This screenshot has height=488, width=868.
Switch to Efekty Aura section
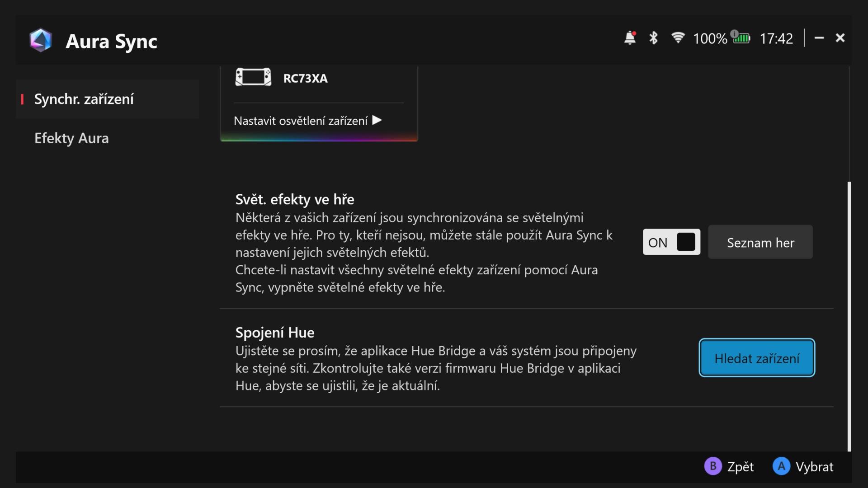pos(71,138)
